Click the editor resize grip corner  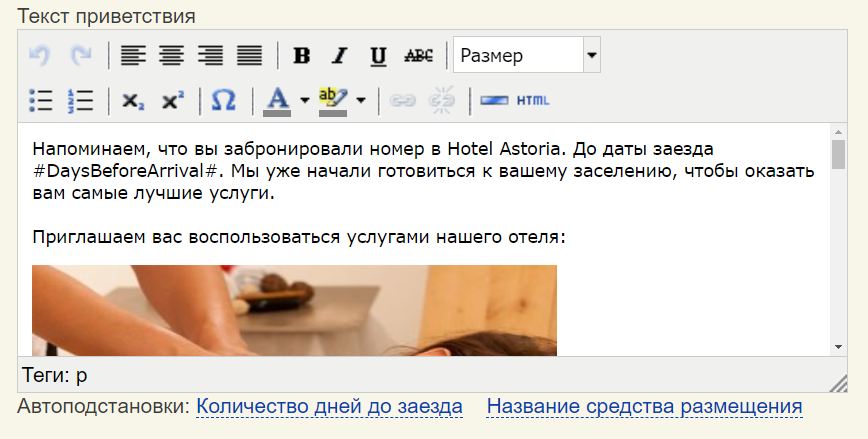(839, 383)
